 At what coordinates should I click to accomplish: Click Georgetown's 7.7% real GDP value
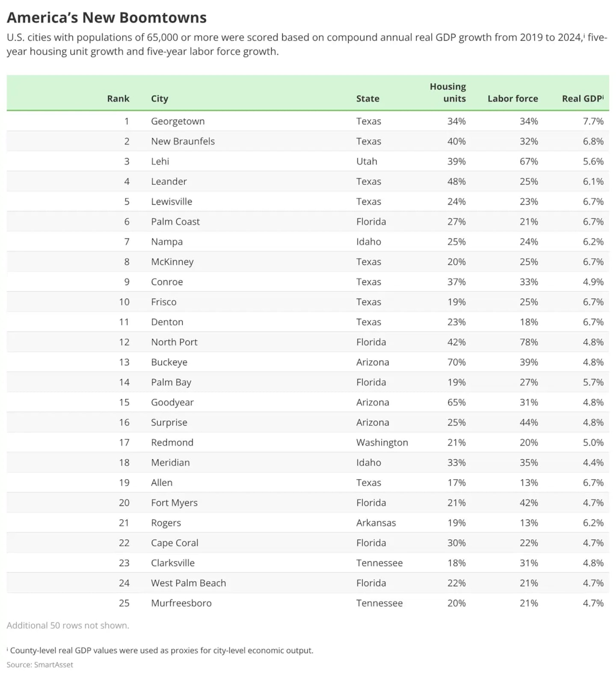coord(593,121)
